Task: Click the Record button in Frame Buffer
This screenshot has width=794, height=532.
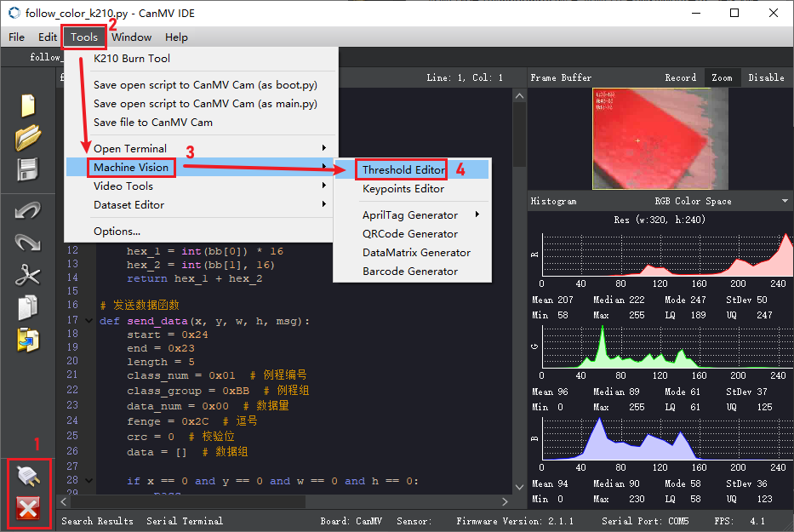Action: click(680, 77)
